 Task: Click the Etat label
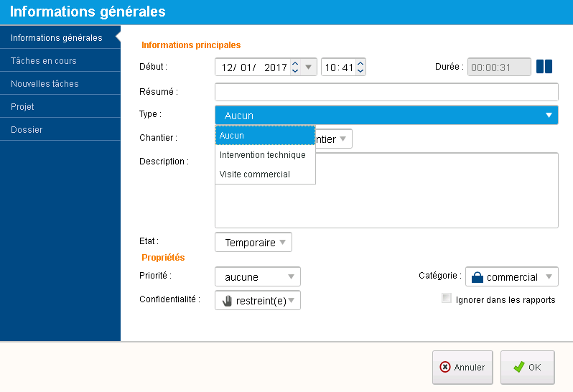(149, 241)
